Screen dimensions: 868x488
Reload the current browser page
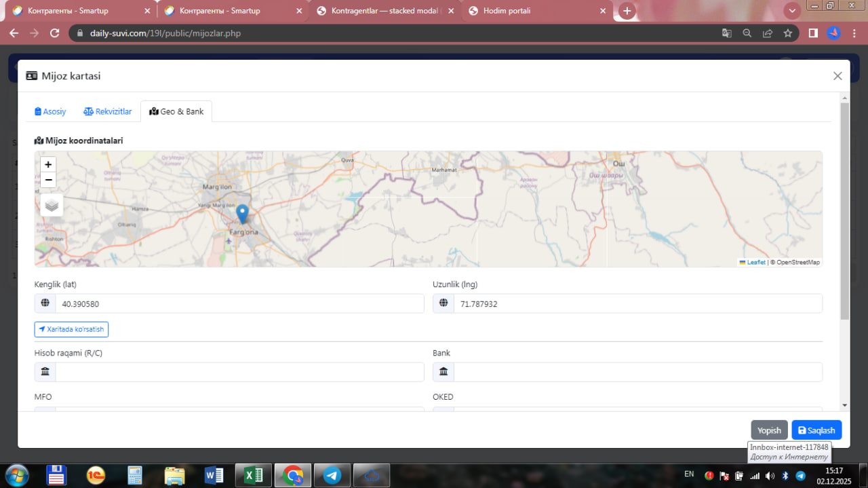(56, 33)
